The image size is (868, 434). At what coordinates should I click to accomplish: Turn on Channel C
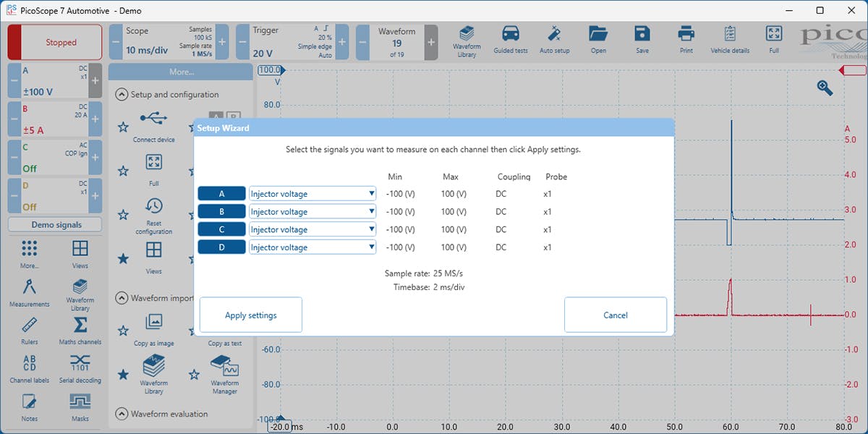click(x=54, y=156)
